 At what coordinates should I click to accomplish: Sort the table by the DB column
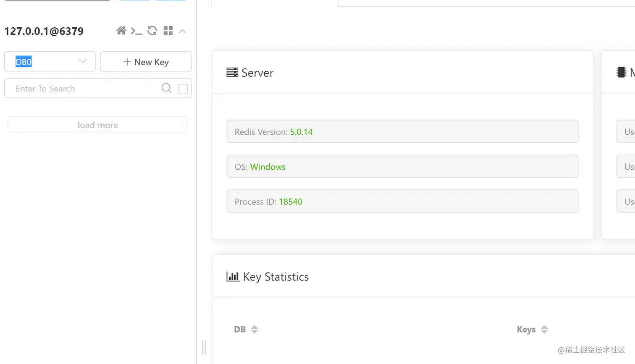(246, 330)
